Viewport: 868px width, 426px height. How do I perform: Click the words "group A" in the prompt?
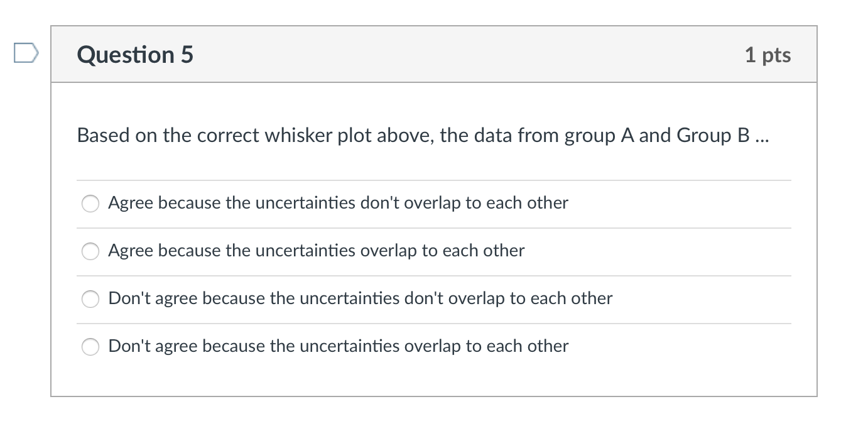[599, 136]
